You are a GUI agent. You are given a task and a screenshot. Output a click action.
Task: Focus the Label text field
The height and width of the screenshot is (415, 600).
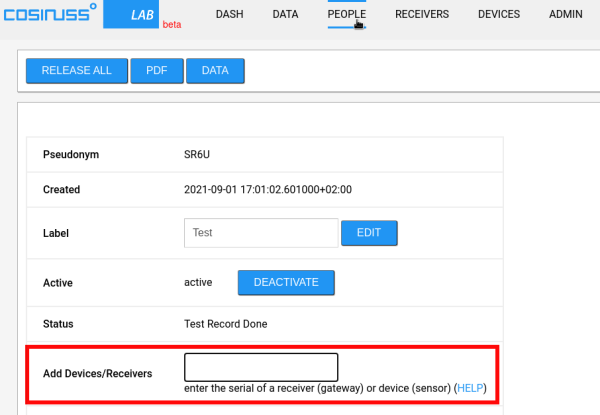click(x=261, y=233)
